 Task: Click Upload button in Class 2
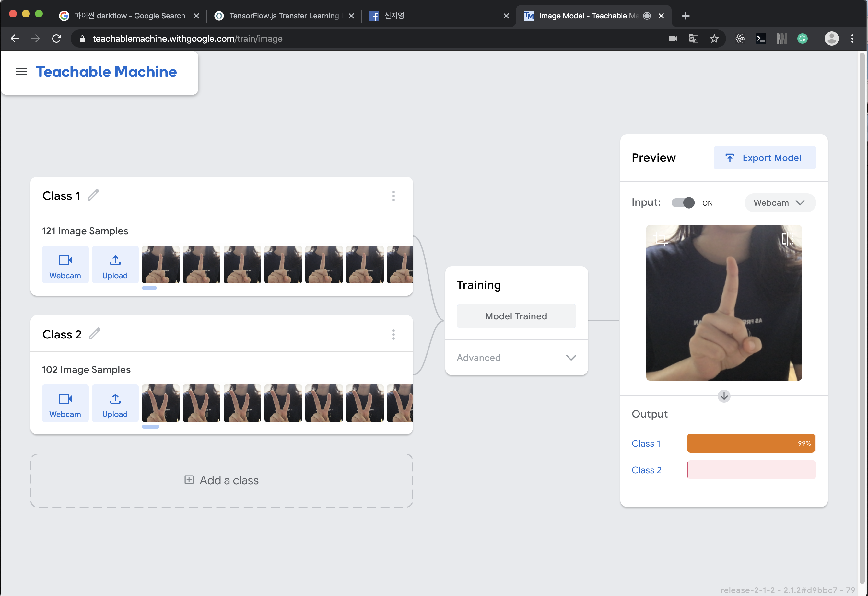click(x=115, y=403)
